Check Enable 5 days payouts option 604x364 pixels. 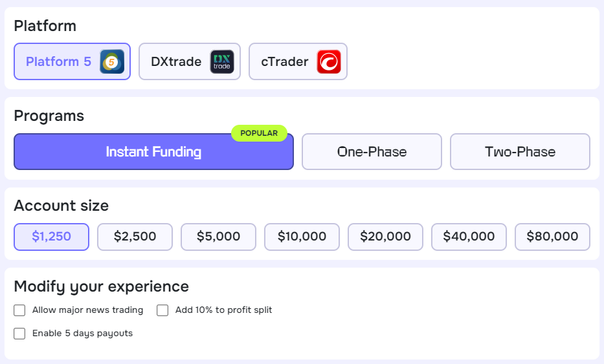click(20, 334)
